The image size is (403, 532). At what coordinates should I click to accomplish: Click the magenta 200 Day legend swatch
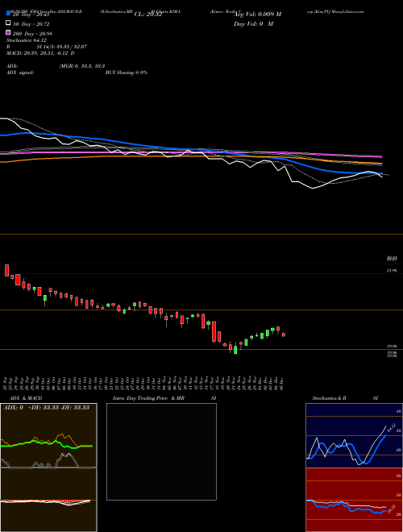pyautogui.click(x=8, y=32)
